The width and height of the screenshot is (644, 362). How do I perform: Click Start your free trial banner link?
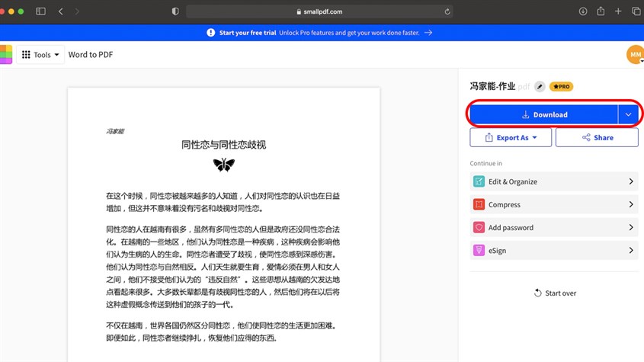click(248, 33)
